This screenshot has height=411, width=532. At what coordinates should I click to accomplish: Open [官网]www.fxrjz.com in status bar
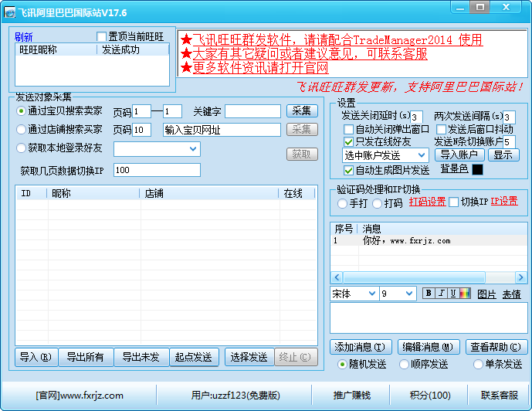(x=80, y=396)
